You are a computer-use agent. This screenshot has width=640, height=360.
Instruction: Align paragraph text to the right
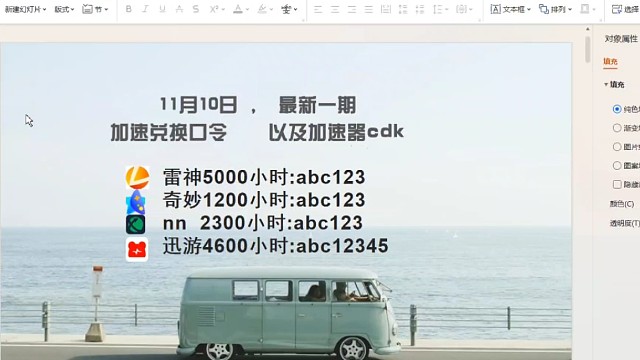click(x=352, y=9)
